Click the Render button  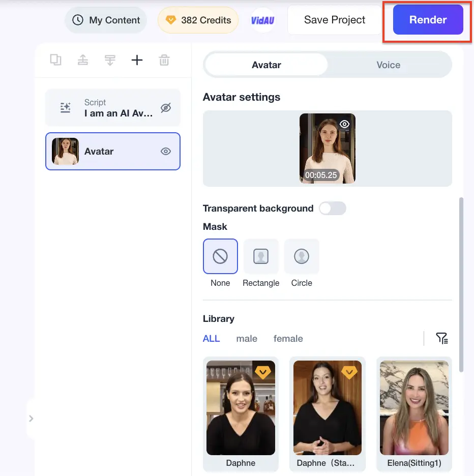click(x=428, y=20)
